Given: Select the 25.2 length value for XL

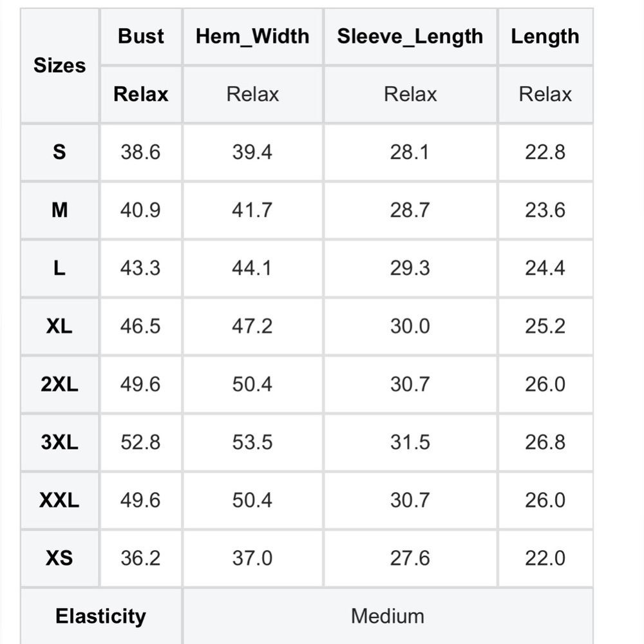Looking at the screenshot, I should click(x=545, y=326).
